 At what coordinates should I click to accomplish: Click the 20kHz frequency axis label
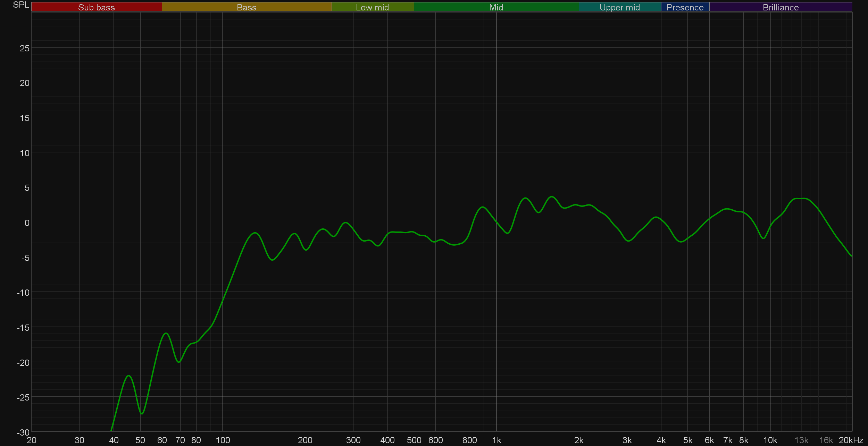(x=851, y=440)
